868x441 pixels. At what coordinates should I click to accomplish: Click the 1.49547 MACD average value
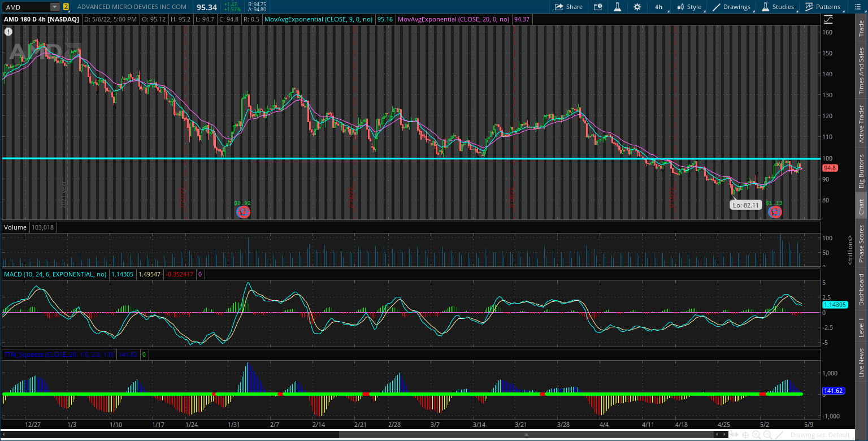[149, 274]
